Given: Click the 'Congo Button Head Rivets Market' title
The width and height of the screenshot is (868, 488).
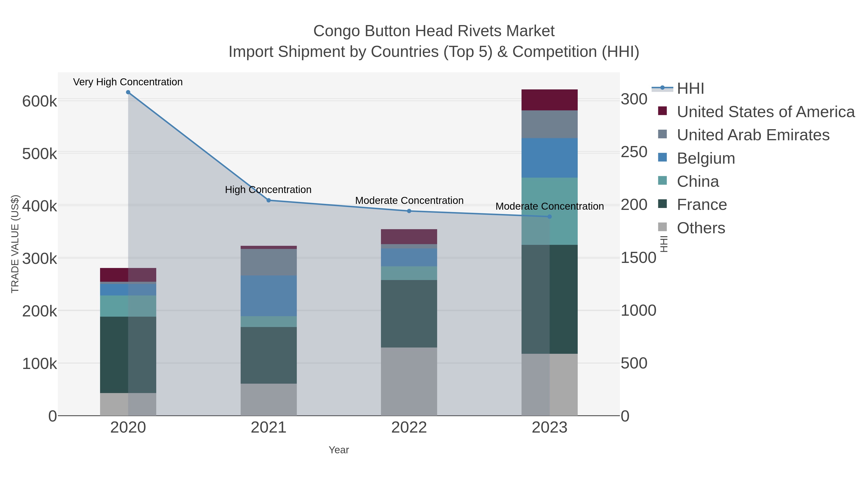Looking at the screenshot, I should [x=434, y=31].
